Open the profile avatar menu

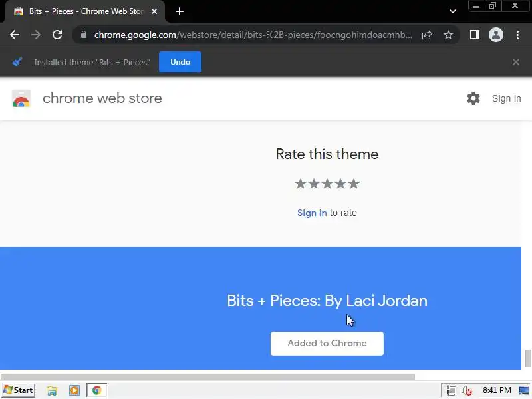click(x=495, y=35)
